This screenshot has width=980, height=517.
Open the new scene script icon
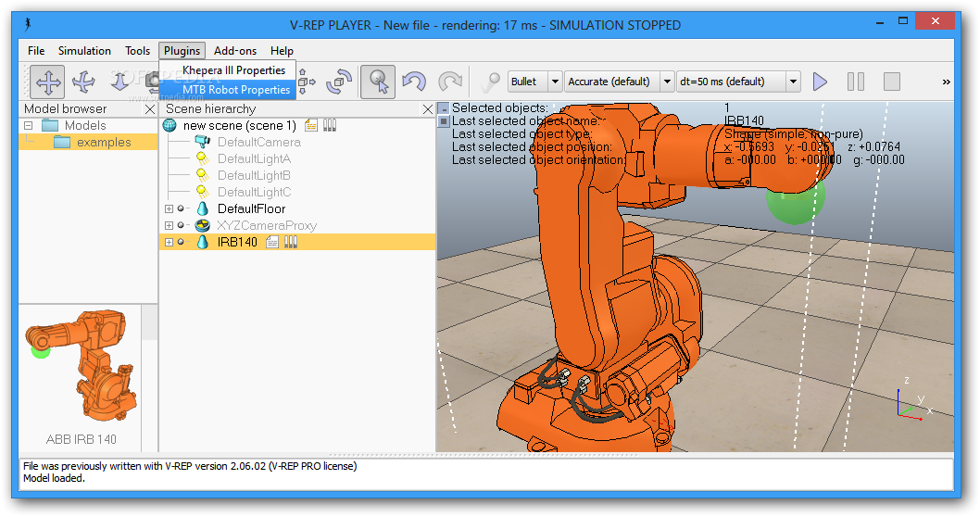(x=311, y=125)
